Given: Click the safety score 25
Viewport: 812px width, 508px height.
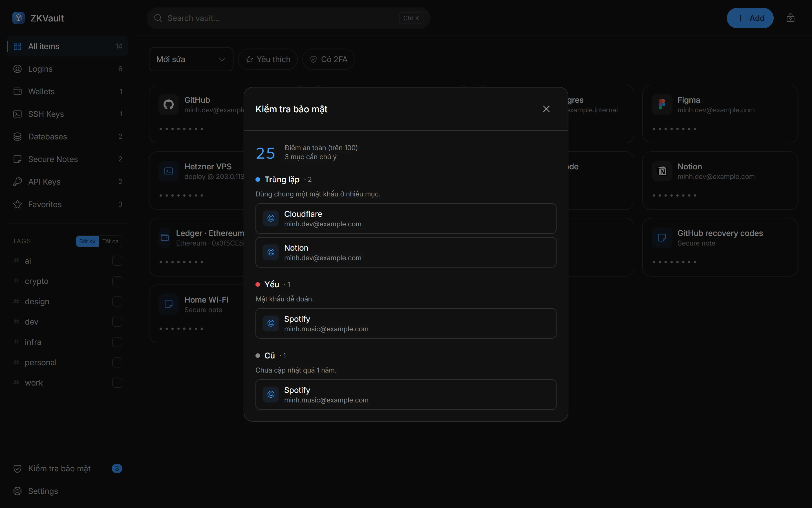Looking at the screenshot, I should pos(265,153).
